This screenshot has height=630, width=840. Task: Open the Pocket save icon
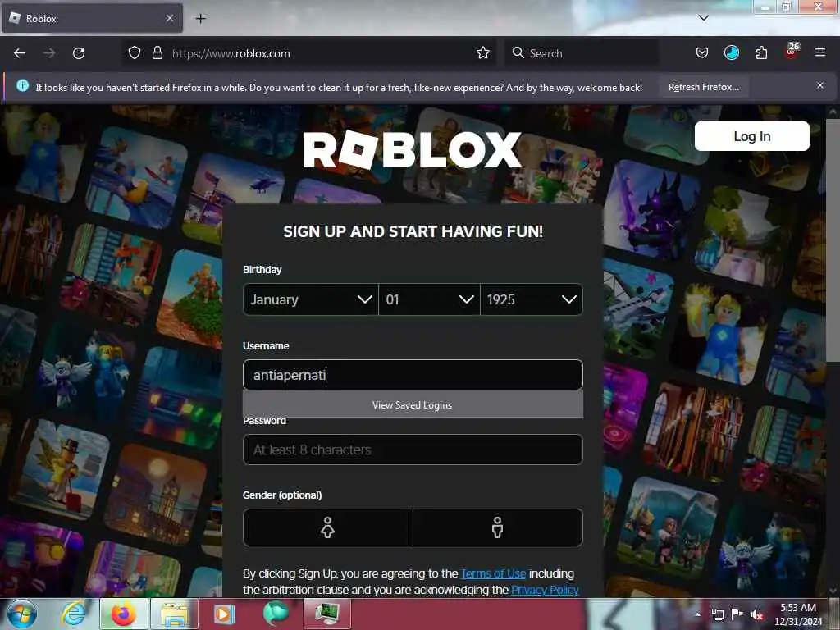tap(702, 52)
